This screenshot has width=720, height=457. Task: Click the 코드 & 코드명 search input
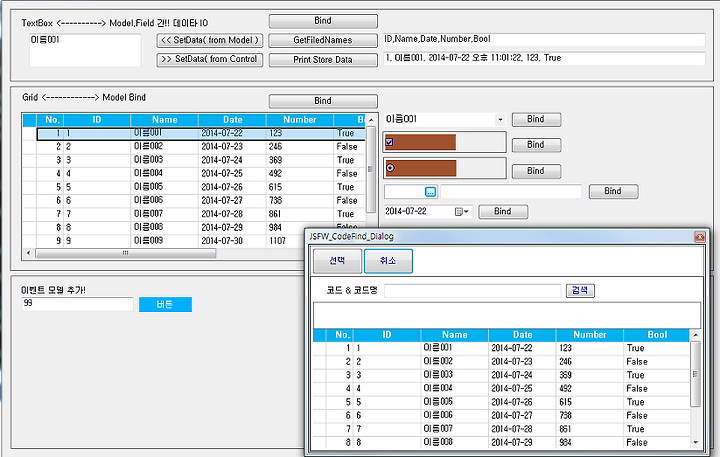pos(472,291)
